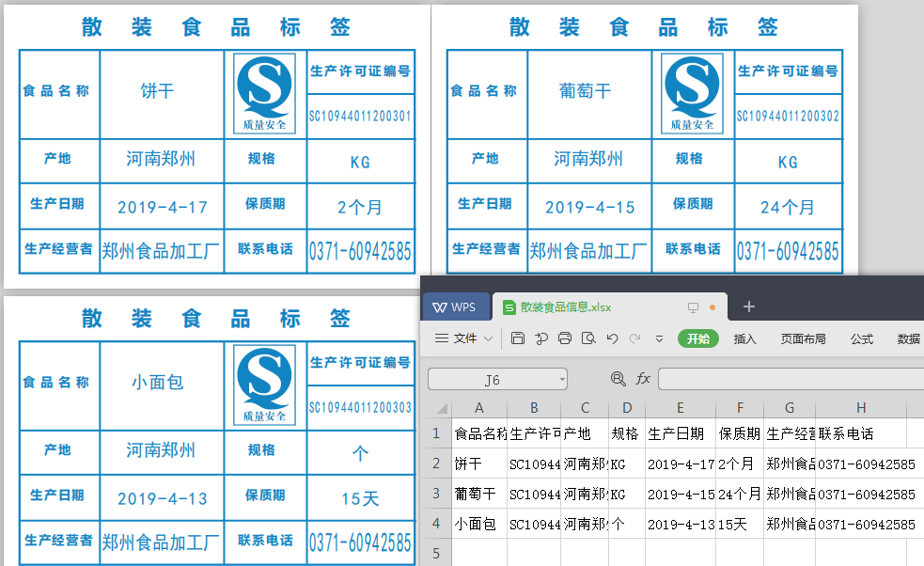This screenshot has height=566, width=924.
Task: Click the fx insert function symbol
Action: pyautogui.click(x=643, y=378)
